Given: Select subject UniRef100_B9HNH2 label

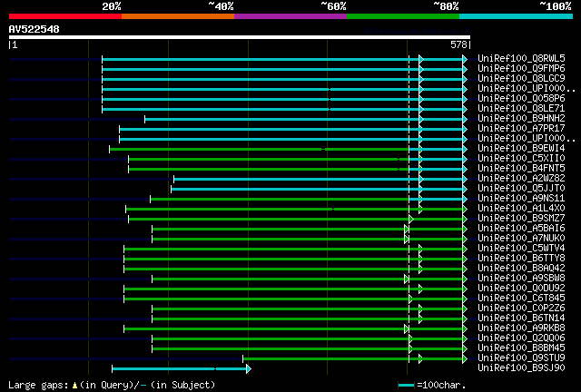Looking at the screenshot, I should (521, 119).
